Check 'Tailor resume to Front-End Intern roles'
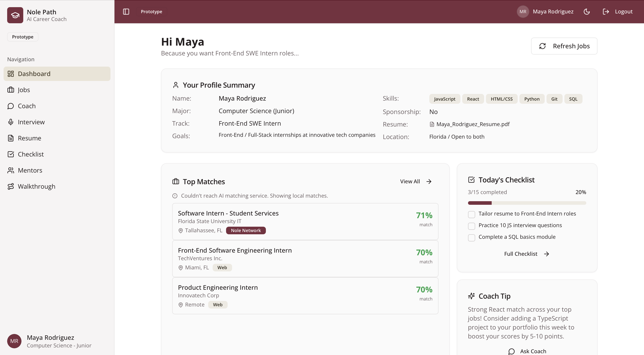The width and height of the screenshot is (644, 355). 472,215
